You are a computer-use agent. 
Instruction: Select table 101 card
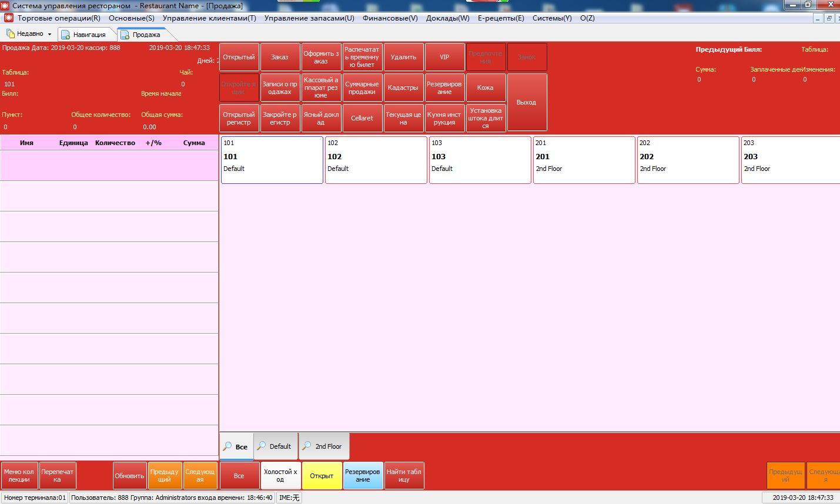click(x=272, y=160)
